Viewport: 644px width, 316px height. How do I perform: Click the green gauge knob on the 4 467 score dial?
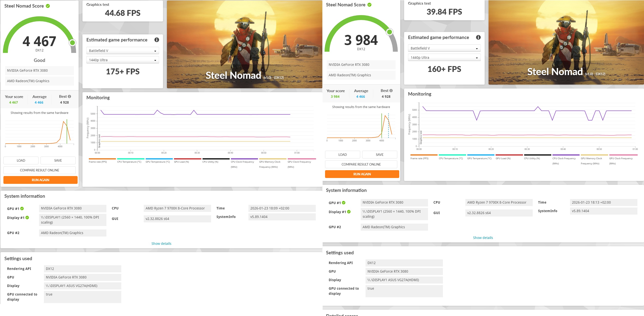(x=72, y=43)
